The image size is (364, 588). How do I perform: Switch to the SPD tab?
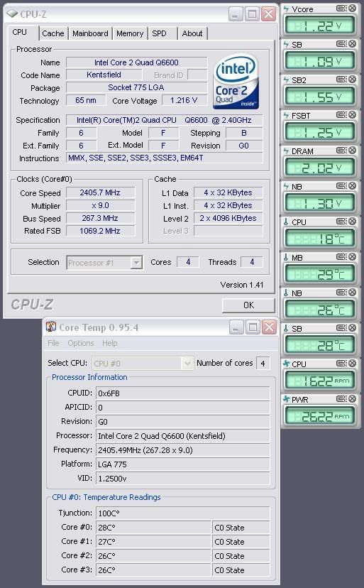tap(160, 33)
